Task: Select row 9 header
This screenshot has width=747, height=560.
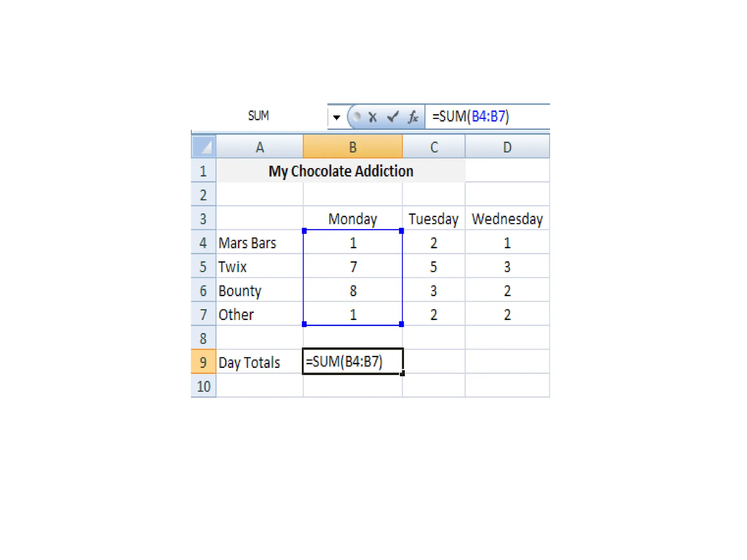Action: tap(203, 362)
